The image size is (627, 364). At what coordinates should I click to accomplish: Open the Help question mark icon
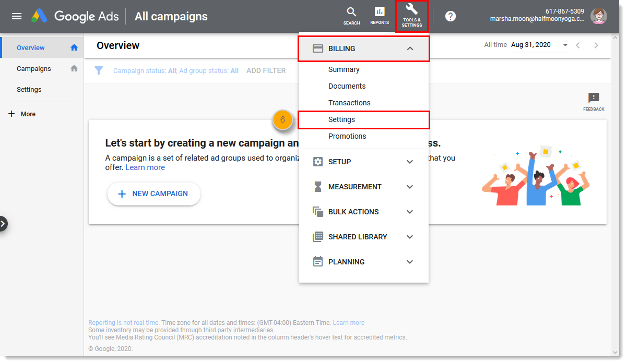(451, 16)
